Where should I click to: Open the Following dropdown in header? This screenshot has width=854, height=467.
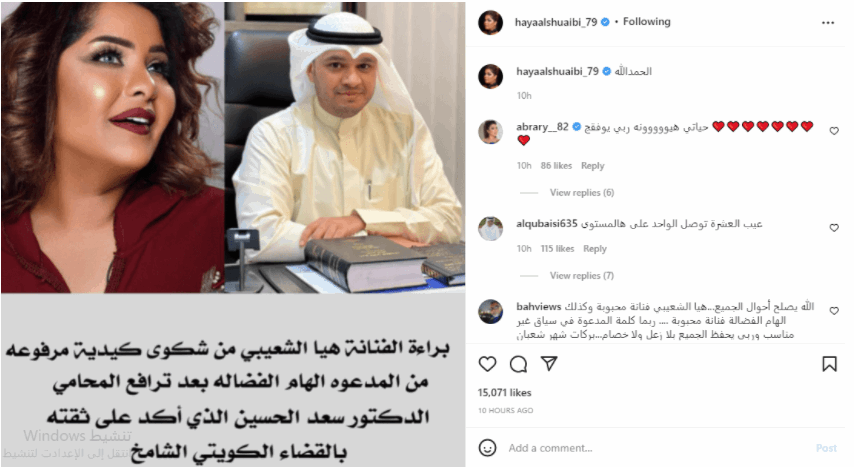click(646, 22)
